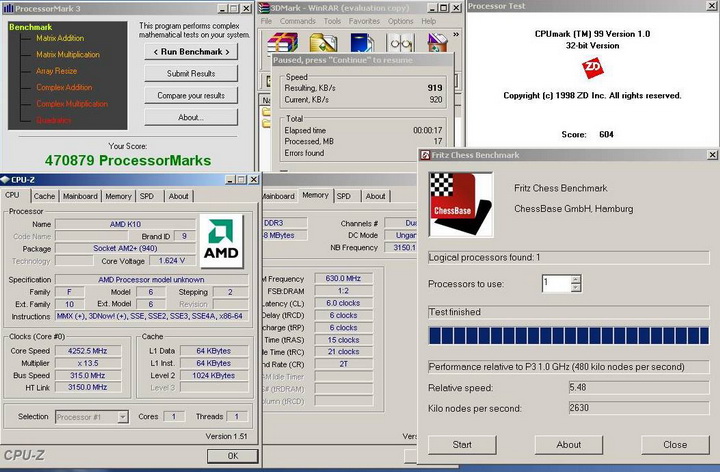The image size is (720, 472).
Task: Click the About... button in ProcessorMark
Action: point(191,118)
